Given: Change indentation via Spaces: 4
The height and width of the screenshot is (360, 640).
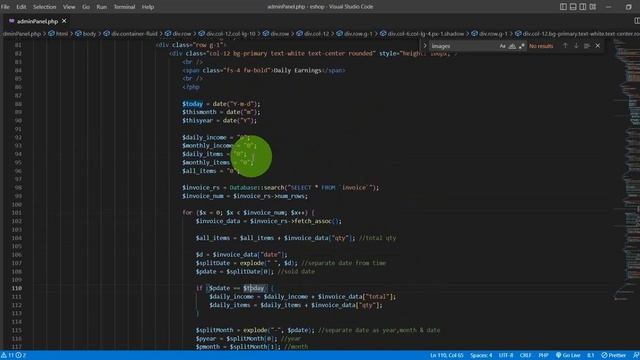Looking at the screenshot, I should [x=481, y=356].
